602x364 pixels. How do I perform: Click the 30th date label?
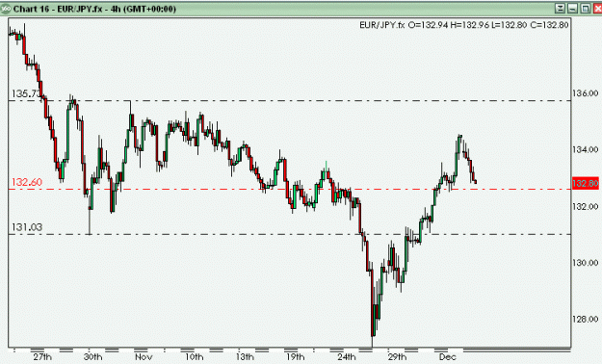(92, 357)
